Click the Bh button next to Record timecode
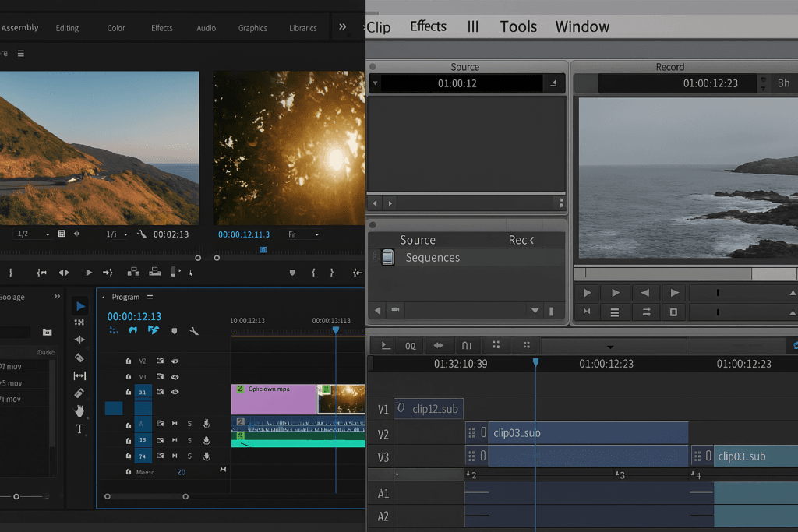Image resolution: width=798 pixels, height=532 pixels. (784, 83)
